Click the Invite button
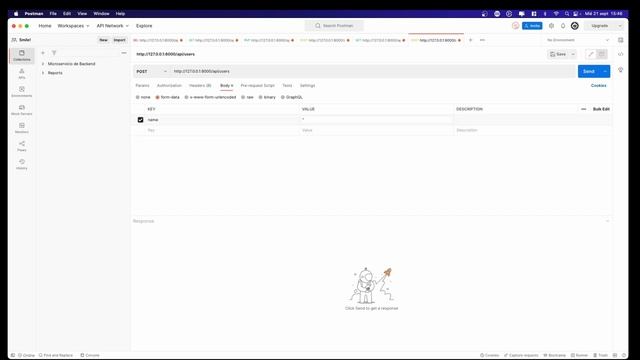 532,26
